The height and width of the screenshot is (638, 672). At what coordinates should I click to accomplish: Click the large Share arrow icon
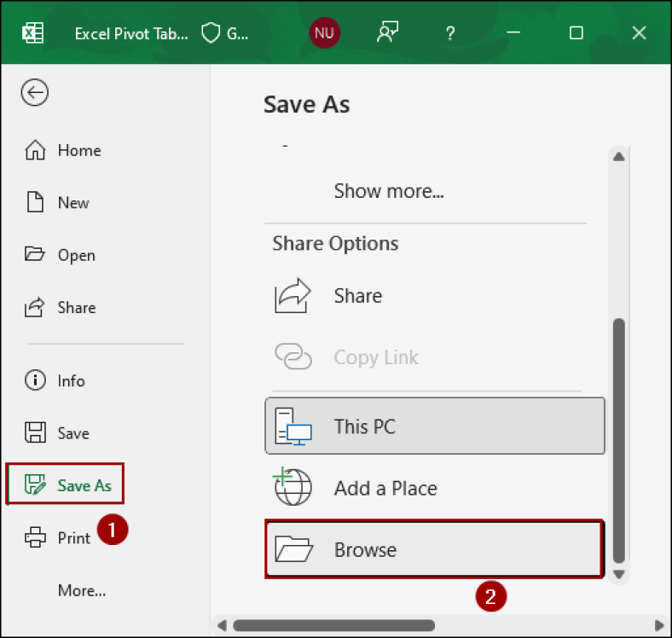pyautogui.click(x=293, y=295)
